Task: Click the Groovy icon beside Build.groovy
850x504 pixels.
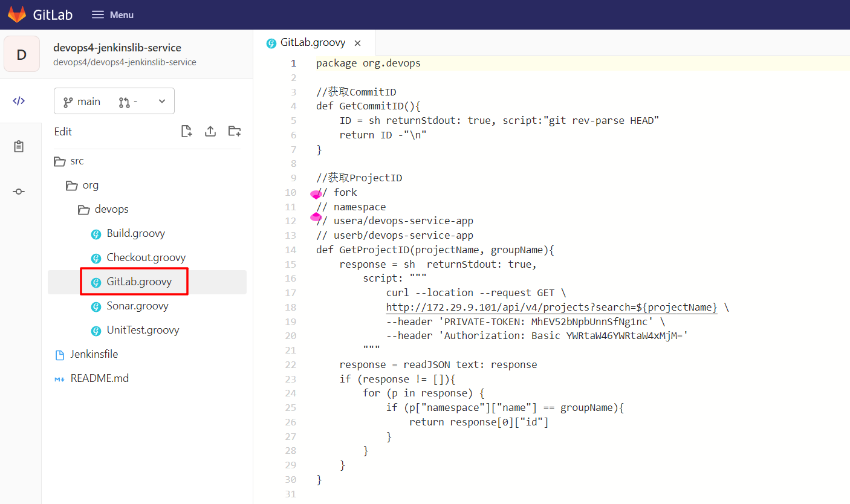Action: [x=96, y=234]
